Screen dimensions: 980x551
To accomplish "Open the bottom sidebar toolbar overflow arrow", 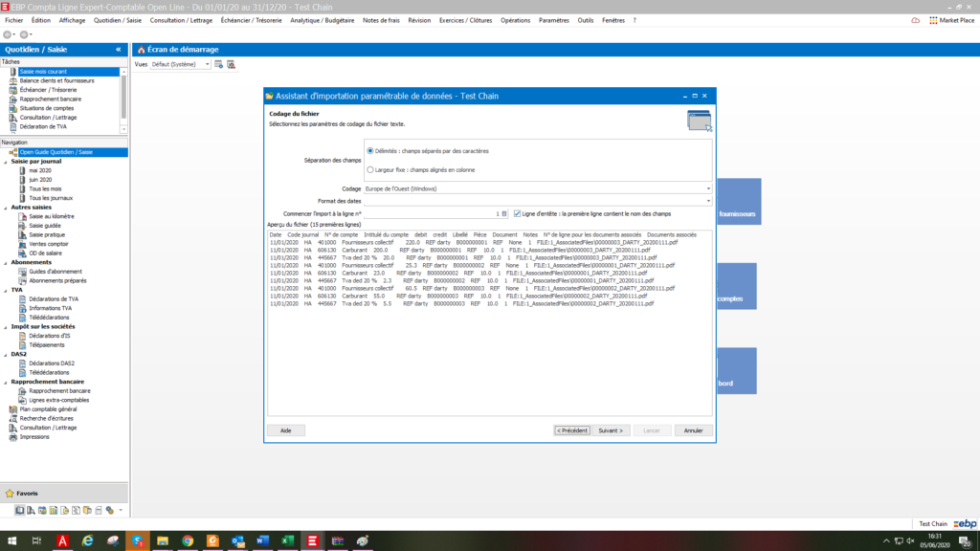I will pyautogui.click(x=121, y=511).
